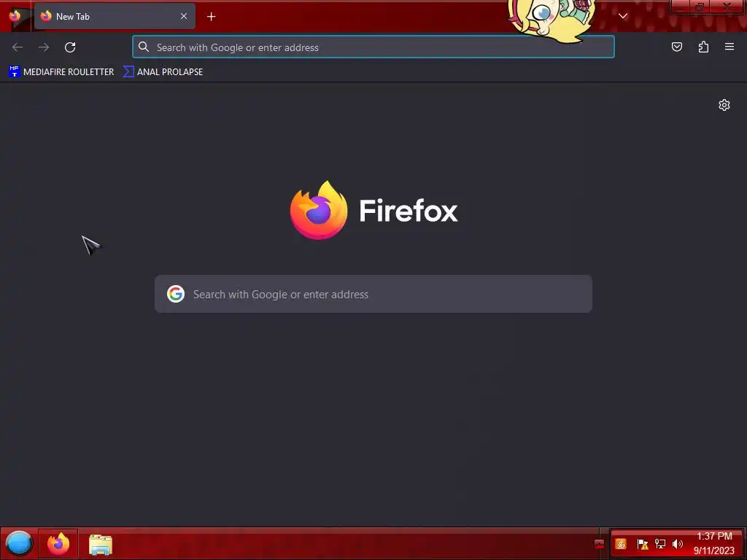Click the network tray icon
The width and height of the screenshot is (747, 560).
[x=660, y=544]
